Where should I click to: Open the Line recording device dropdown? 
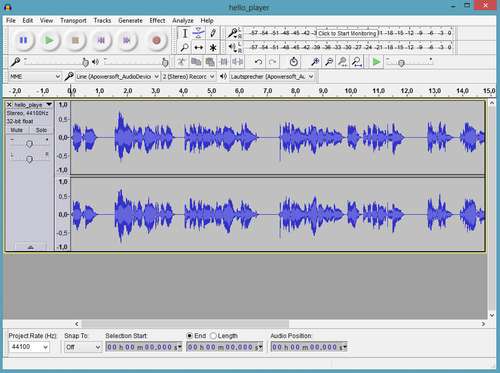tap(117, 77)
